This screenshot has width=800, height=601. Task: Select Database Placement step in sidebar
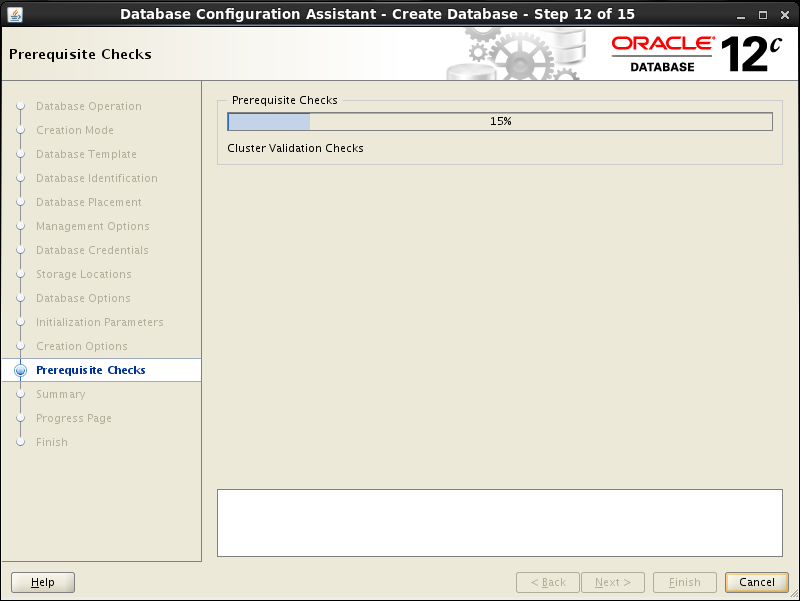pyautogui.click(x=89, y=202)
